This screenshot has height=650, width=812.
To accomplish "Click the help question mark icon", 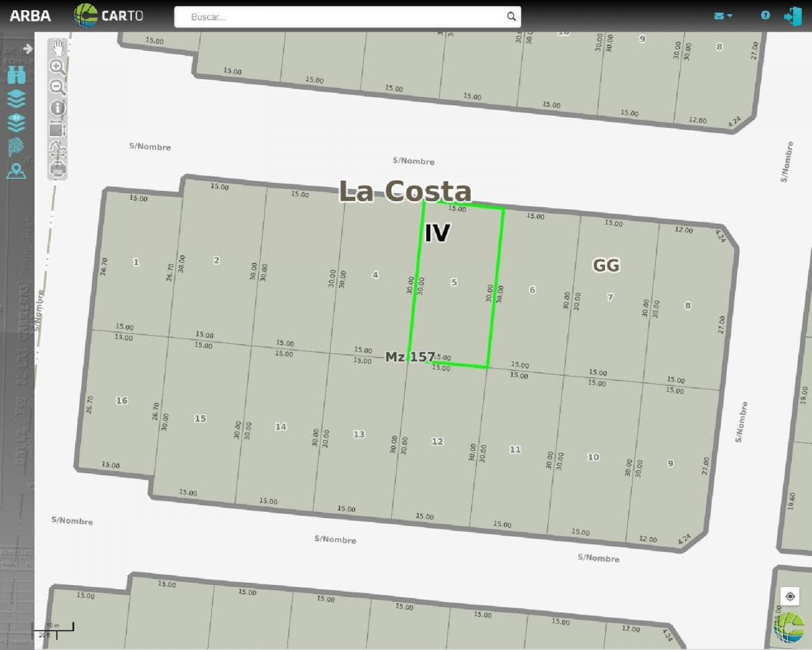I will 765,15.
